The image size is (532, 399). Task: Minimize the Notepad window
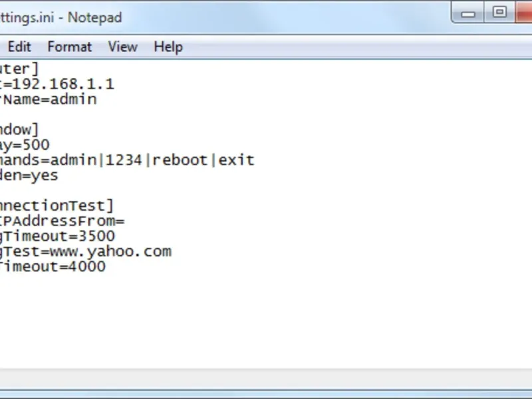[x=469, y=11]
